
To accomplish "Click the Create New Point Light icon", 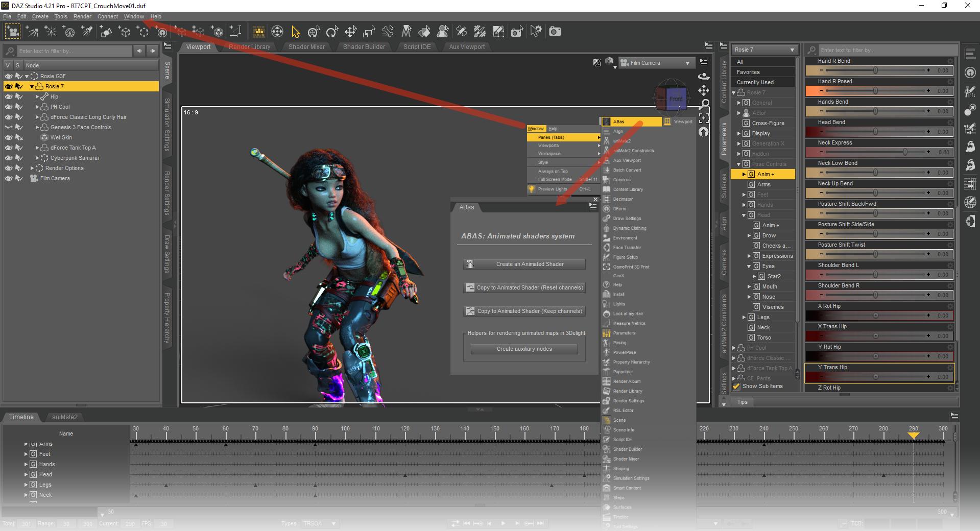I will click(x=51, y=32).
